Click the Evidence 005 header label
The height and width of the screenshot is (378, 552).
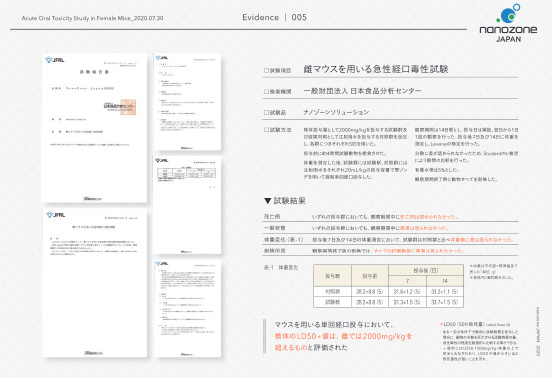tap(274, 17)
